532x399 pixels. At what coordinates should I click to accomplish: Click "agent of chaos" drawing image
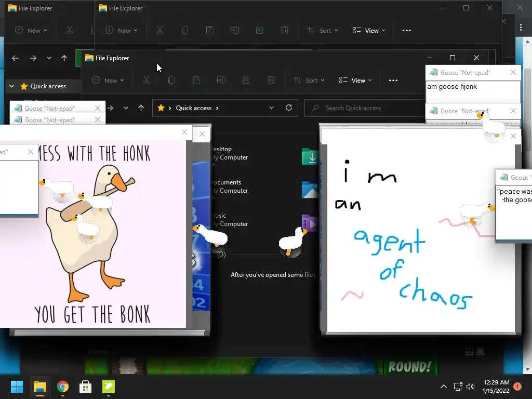click(x=421, y=238)
